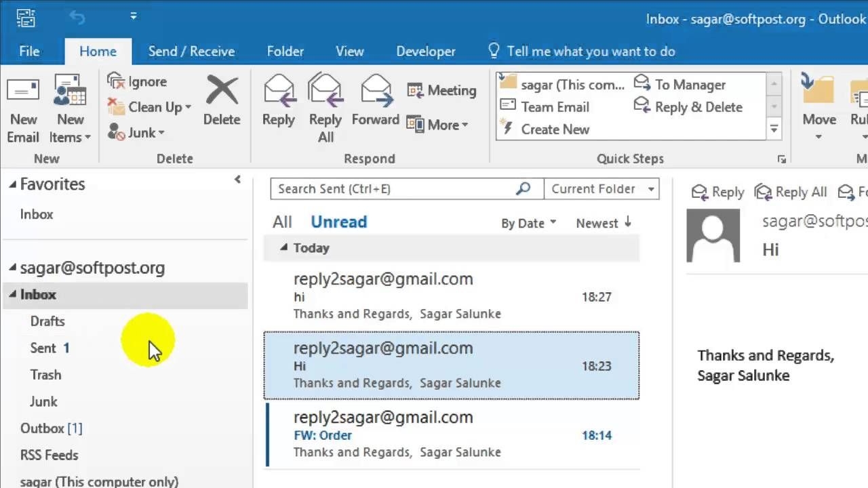Open the FW: Order email
The height and width of the screenshot is (488, 868).
452,434
